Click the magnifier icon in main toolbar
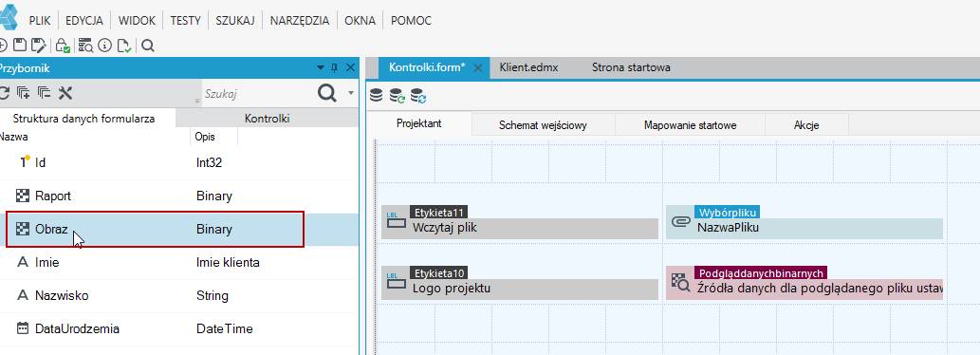This screenshot has height=355, width=980. [x=147, y=45]
